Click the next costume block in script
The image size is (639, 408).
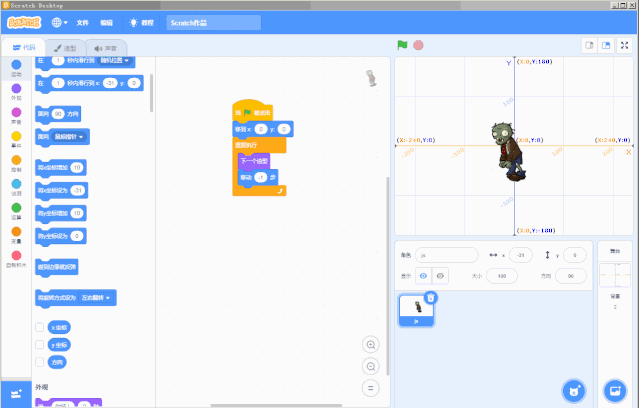coord(253,161)
